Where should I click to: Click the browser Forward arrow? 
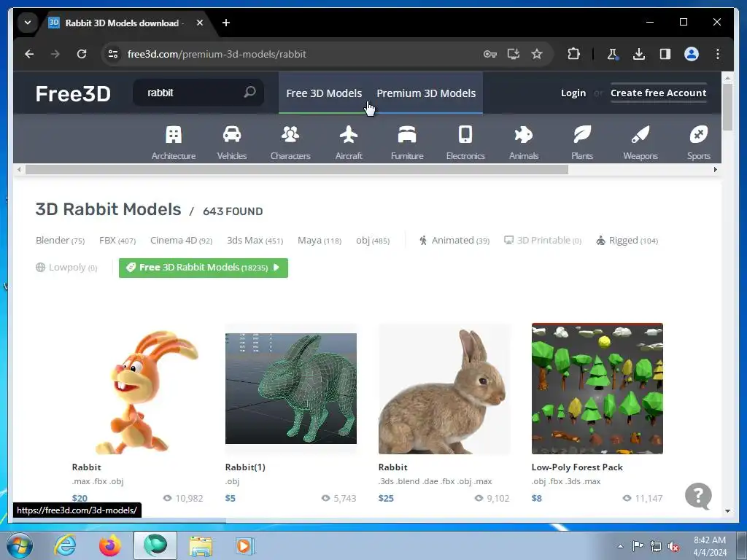[x=55, y=54]
